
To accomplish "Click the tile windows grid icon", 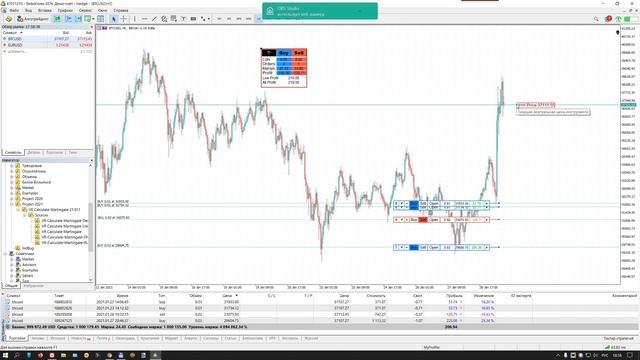I will (100, 19).
